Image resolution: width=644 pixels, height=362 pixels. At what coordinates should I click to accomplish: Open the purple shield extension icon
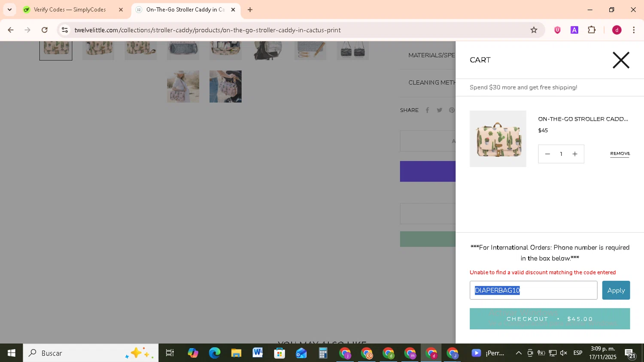(557, 30)
